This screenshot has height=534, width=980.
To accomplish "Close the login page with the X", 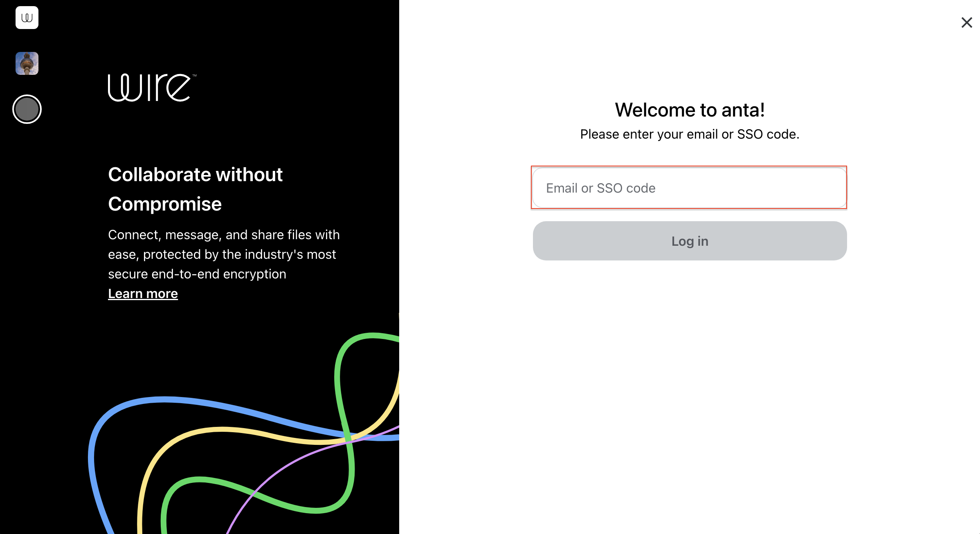I will pyautogui.click(x=967, y=22).
